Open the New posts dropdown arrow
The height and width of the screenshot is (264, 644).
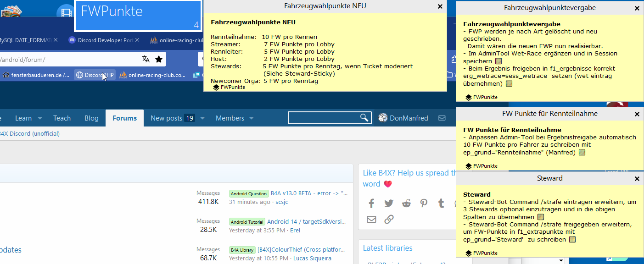202,118
